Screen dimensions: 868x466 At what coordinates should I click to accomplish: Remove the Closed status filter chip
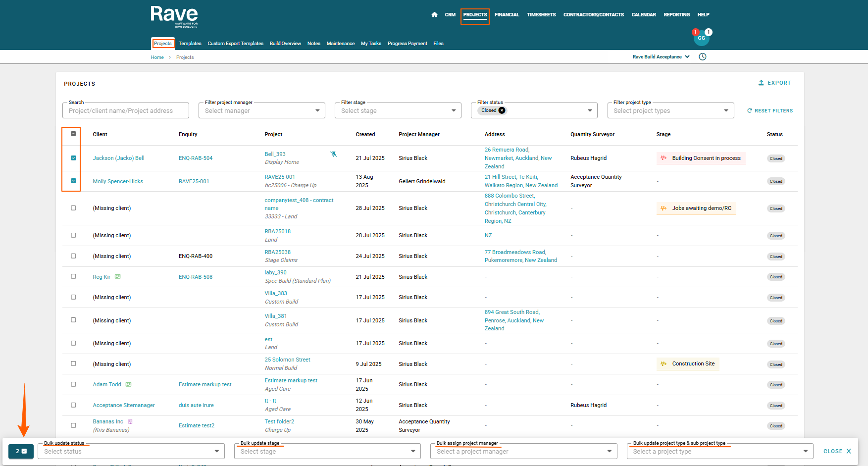pos(502,110)
